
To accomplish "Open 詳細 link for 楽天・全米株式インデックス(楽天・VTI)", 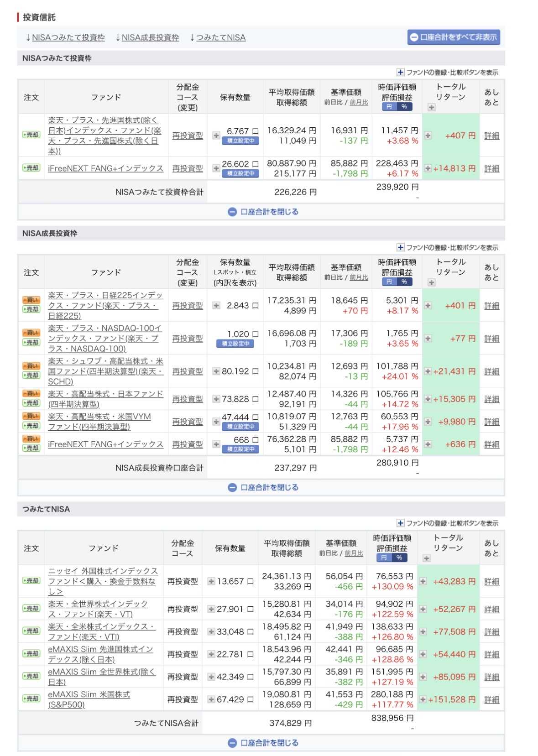I will pos(491,632).
